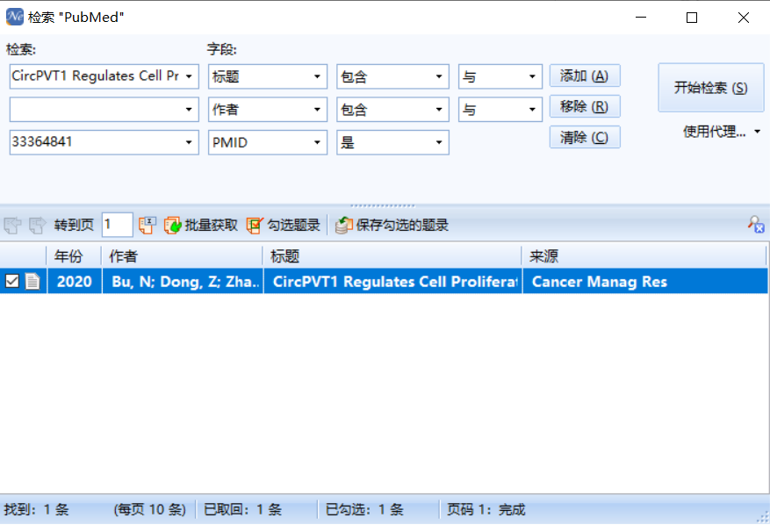
Task: Sort by the 作者 column header
Action: tap(183, 256)
